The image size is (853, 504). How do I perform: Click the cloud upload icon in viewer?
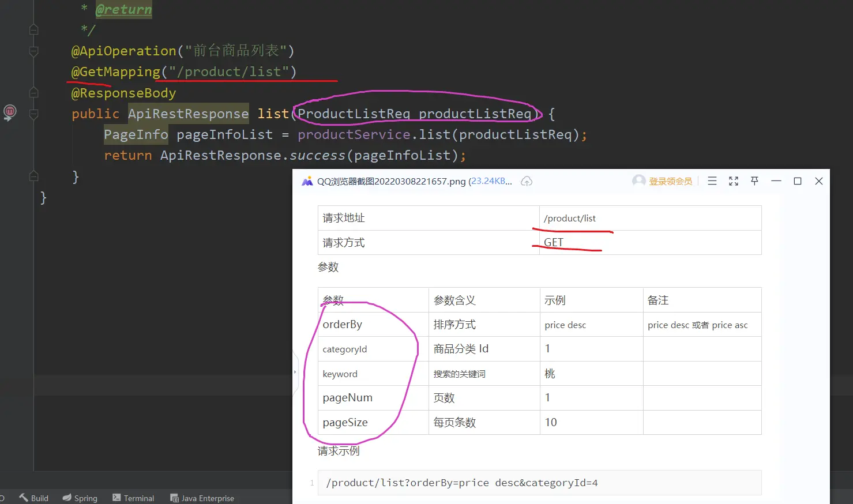(526, 182)
